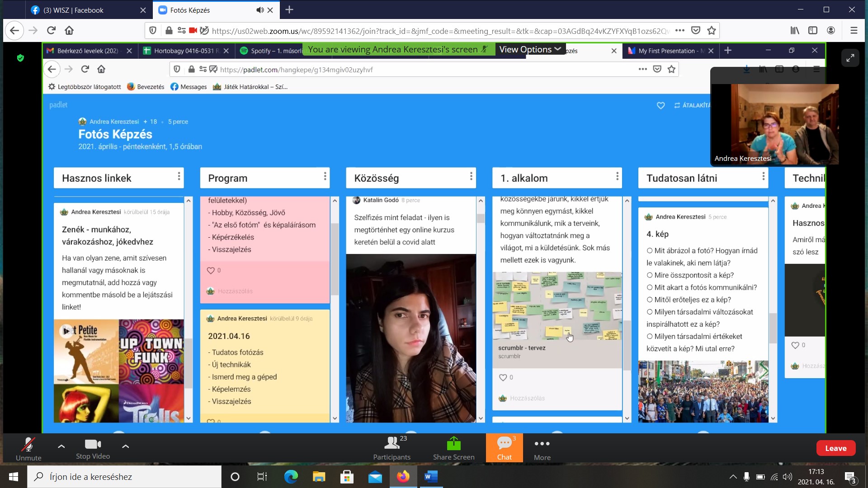
Task: Like the pink Program post
Action: tap(211, 270)
